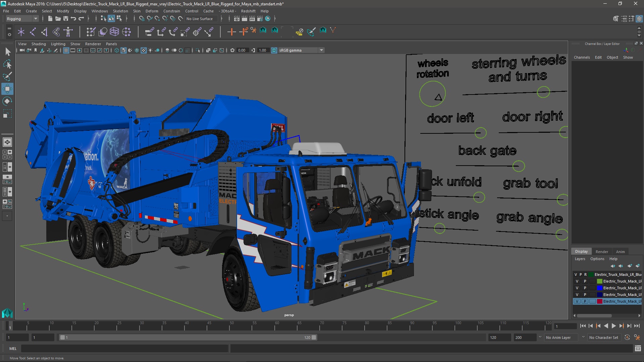Click frame 60 on the timeline
This screenshot has width=644, height=362.
coord(277,326)
